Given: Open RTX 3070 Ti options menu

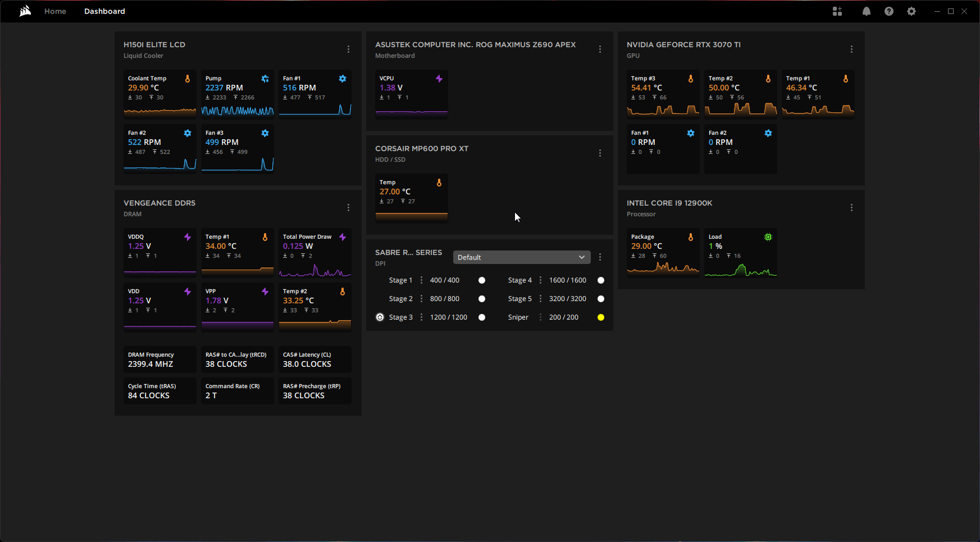Looking at the screenshot, I should click(x=851, y=49).
